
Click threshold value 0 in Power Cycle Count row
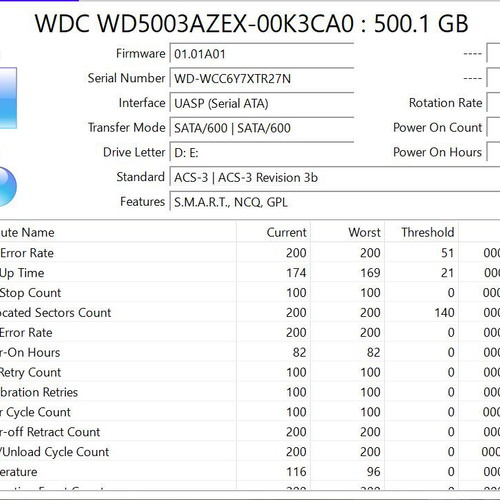point(451,412)
